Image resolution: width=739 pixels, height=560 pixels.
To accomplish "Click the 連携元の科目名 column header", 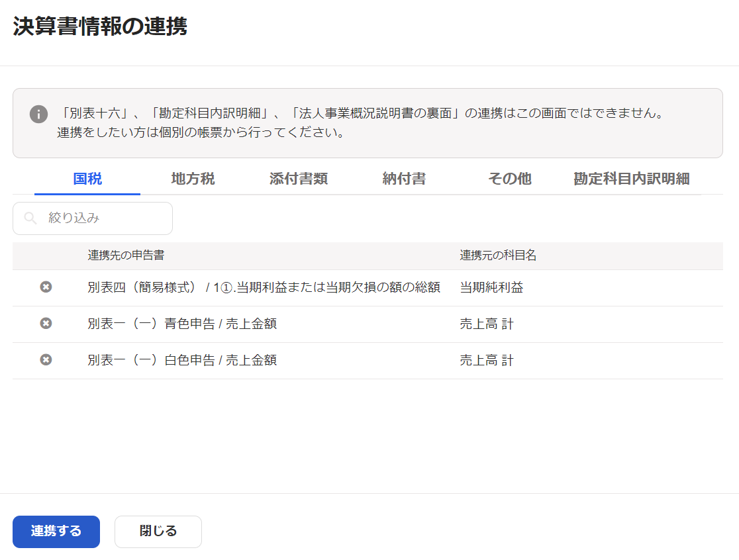I will click(498, 256).
